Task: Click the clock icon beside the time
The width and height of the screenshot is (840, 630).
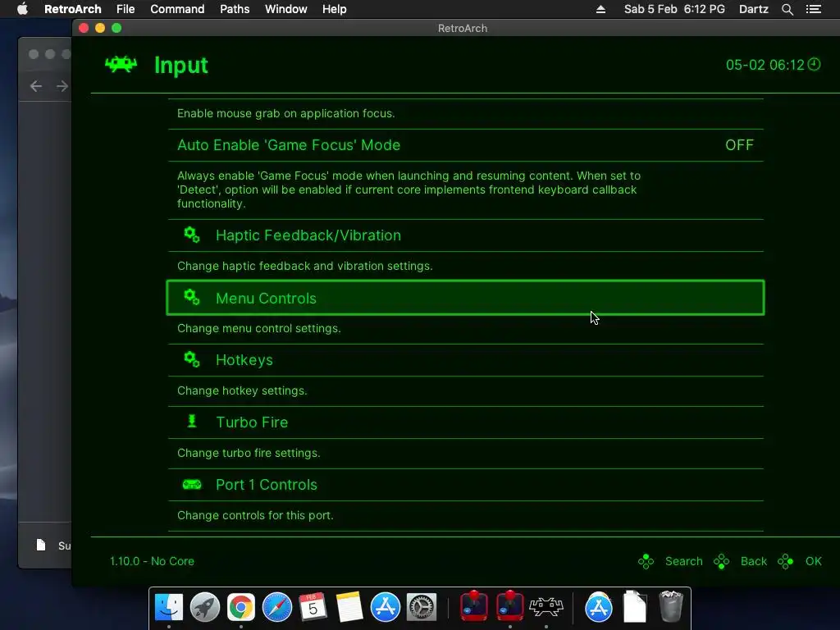Action: [814, 64]
